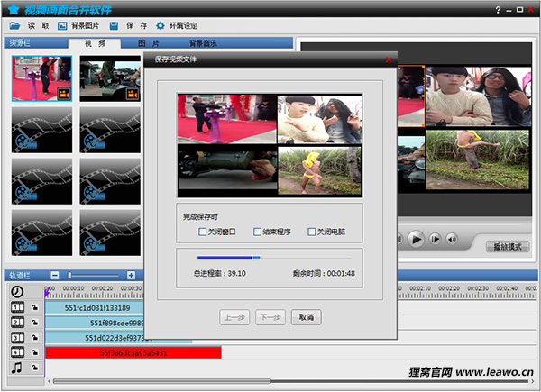Toggle lock on track 4
The image size is (541, 392).
pos(35,352)
